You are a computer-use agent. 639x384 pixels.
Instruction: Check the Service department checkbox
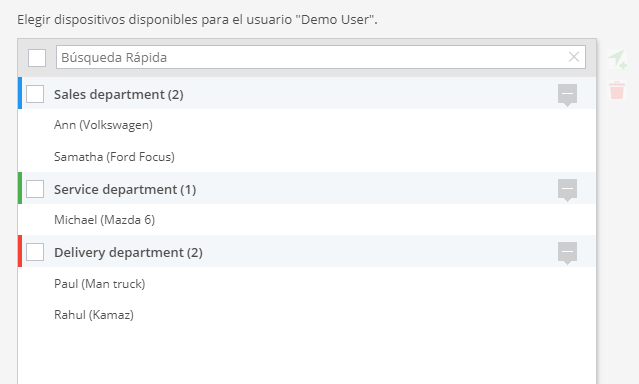(35, 189)
